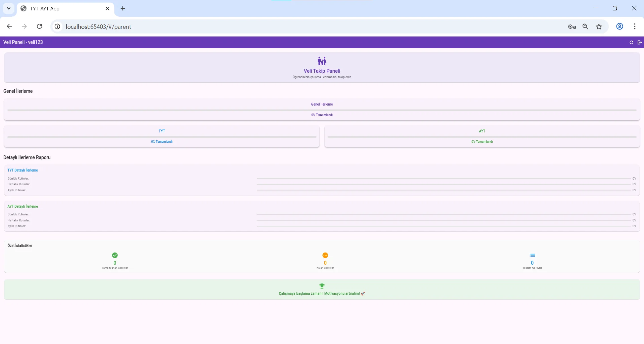Screen dimensions: 644x344
Task: Click the Özet İstatistikler label
Action: coord(20,246)
